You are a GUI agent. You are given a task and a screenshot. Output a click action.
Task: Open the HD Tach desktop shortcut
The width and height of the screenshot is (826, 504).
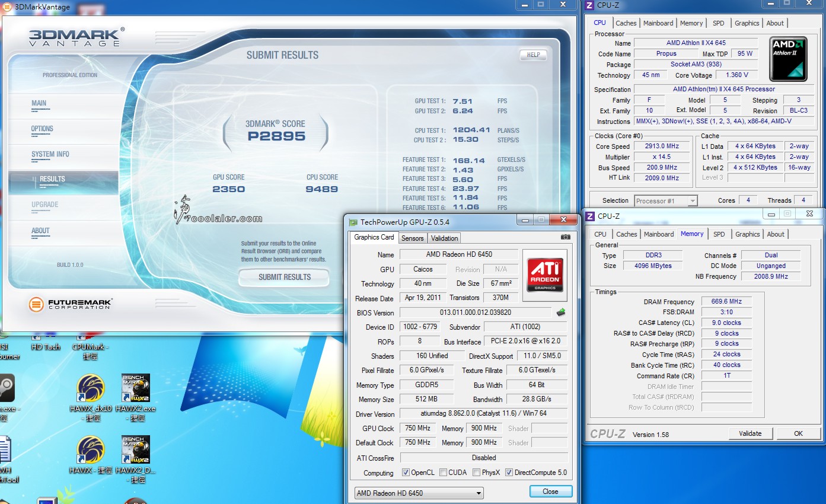(x=46, y=343)
